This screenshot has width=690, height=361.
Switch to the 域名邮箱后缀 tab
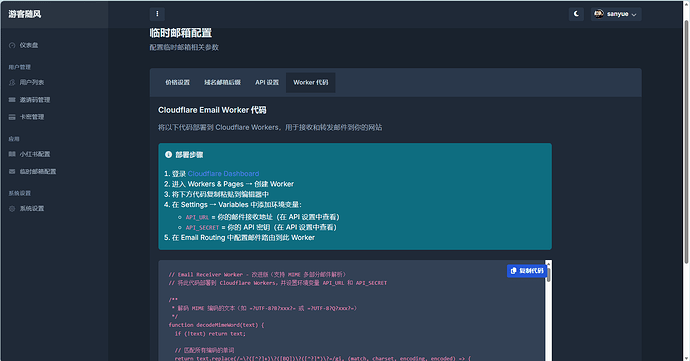coord(222,82)
